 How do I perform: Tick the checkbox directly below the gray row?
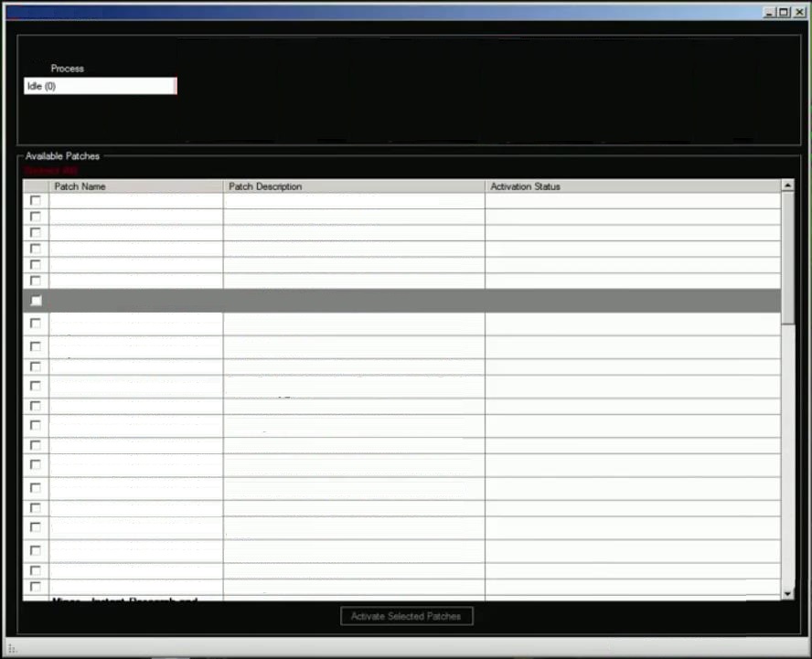coord(36,324)
